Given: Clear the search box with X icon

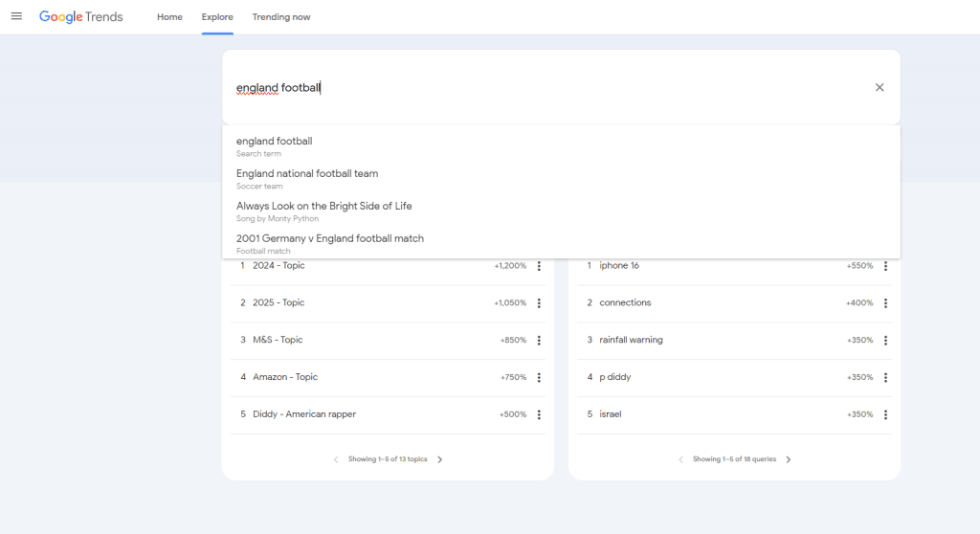Looking at the screenshot, I should (880, 87).
